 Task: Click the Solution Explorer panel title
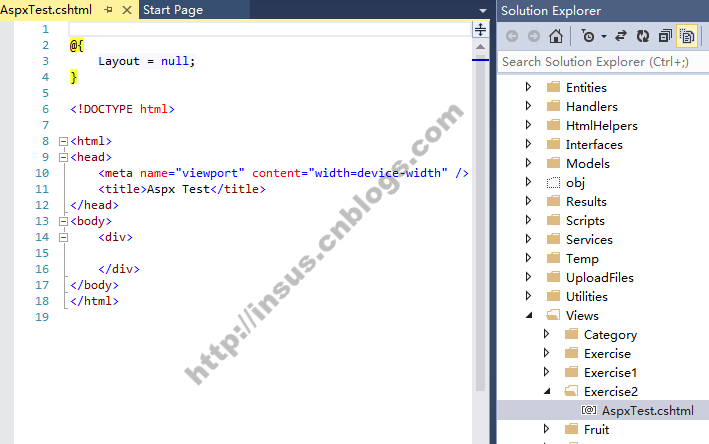click(551, 10)
